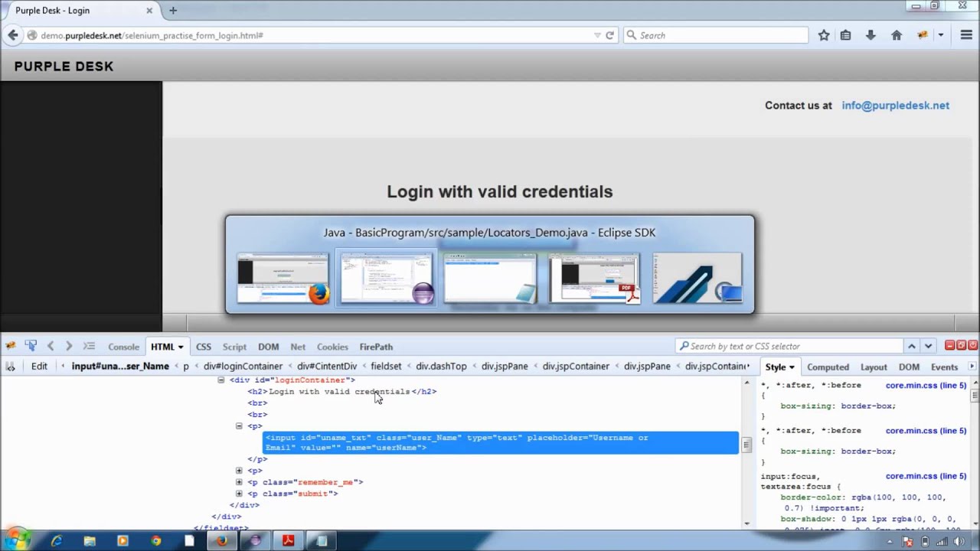Click the Firebug bug icon in the panel toolbar
This screenshot has width=980, height=551.
click(11, 347)
